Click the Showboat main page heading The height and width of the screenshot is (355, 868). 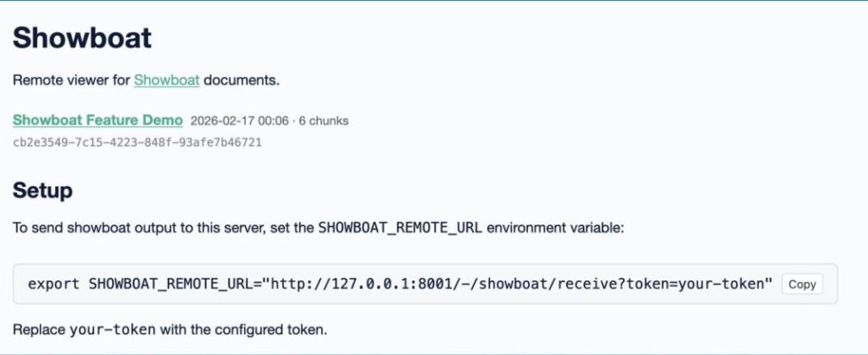82,37
